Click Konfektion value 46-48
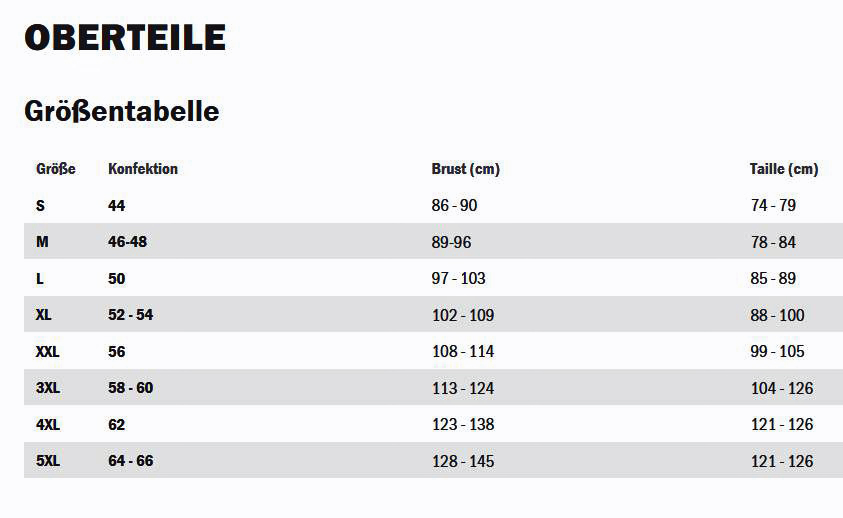843x518 pixels. [x=127, y=242]
